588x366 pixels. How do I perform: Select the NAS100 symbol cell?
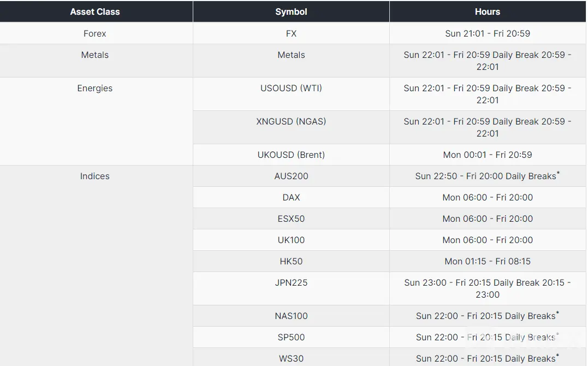point(291,316)
